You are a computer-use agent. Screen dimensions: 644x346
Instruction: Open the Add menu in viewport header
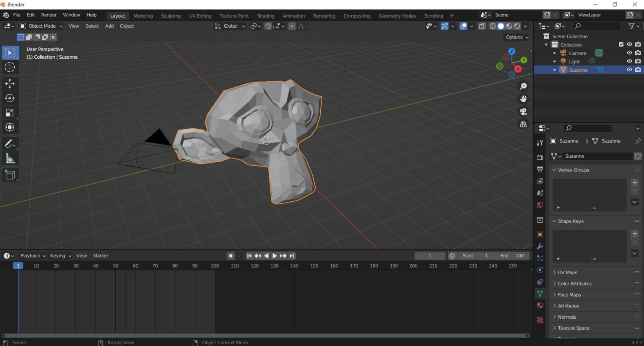[x=109, y=26]
